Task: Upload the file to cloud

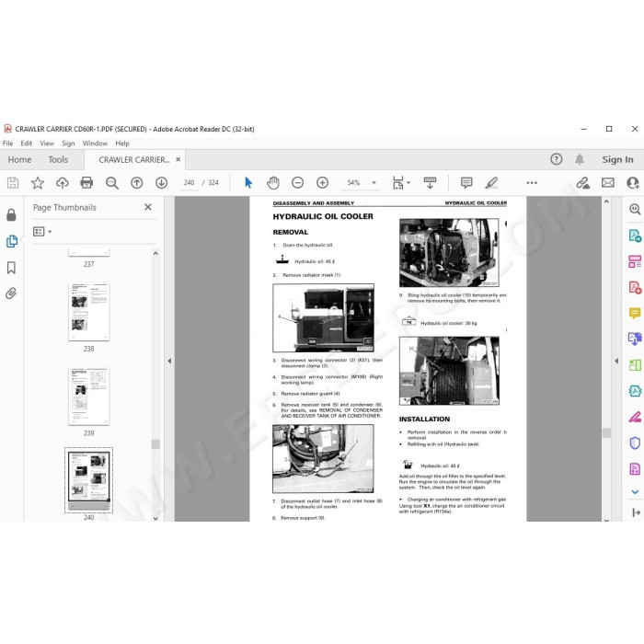Action: (x=62, y=183)
